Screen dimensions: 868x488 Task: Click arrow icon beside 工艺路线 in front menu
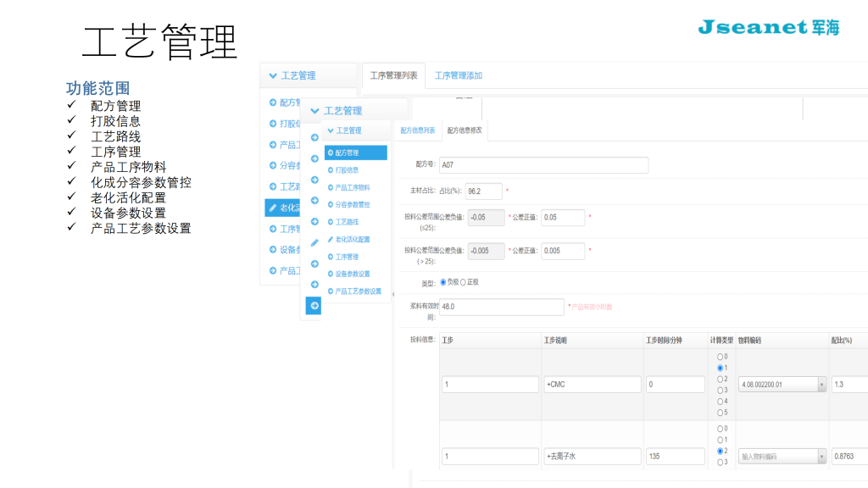tap(330, 222)
